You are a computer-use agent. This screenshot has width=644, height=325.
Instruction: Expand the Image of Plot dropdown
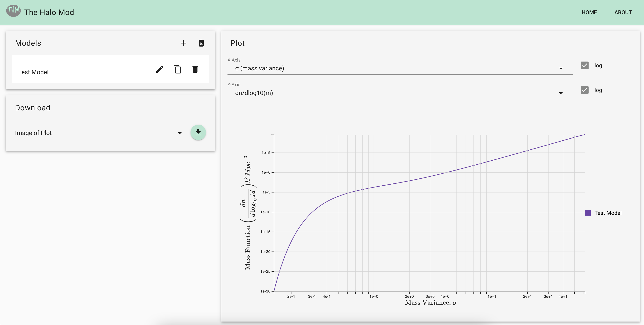(x=99, y=133)
